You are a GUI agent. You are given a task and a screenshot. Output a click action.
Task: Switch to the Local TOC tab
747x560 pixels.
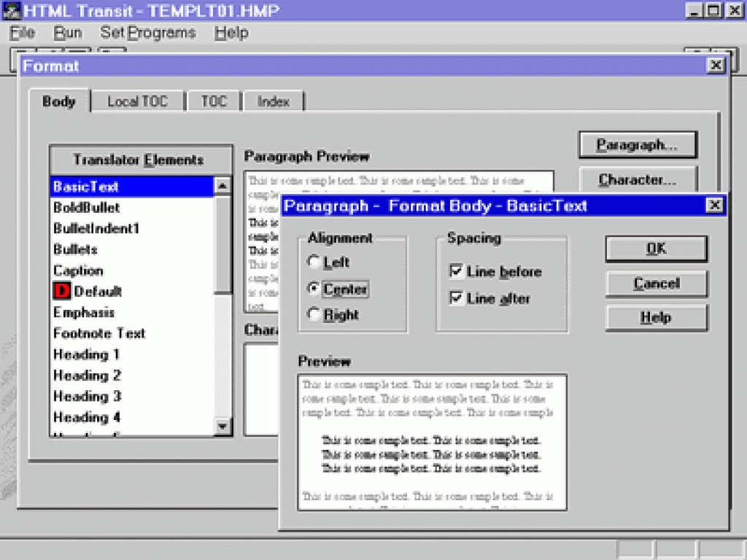point(137,102)
